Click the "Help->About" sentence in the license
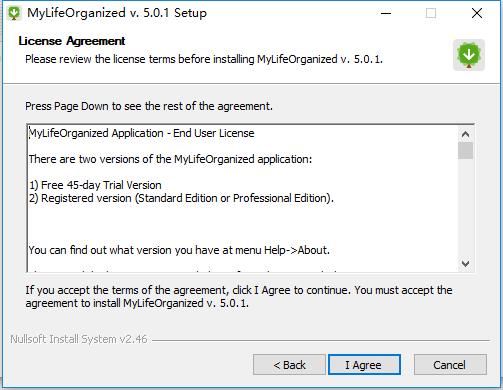 179,250
